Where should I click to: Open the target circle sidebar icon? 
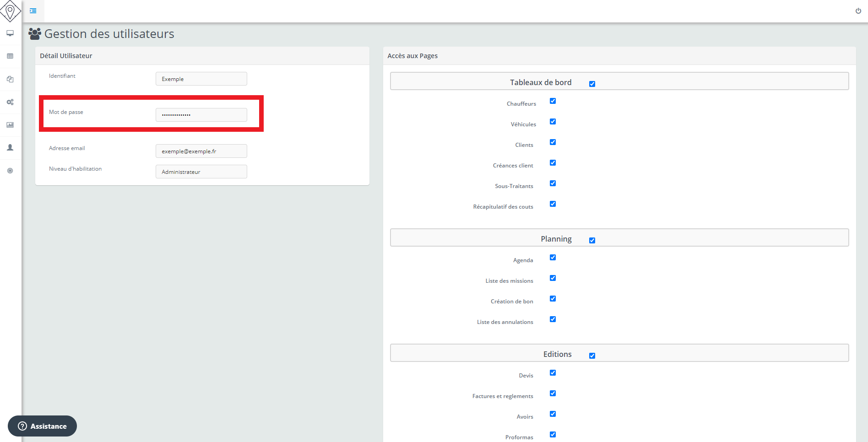10,171
